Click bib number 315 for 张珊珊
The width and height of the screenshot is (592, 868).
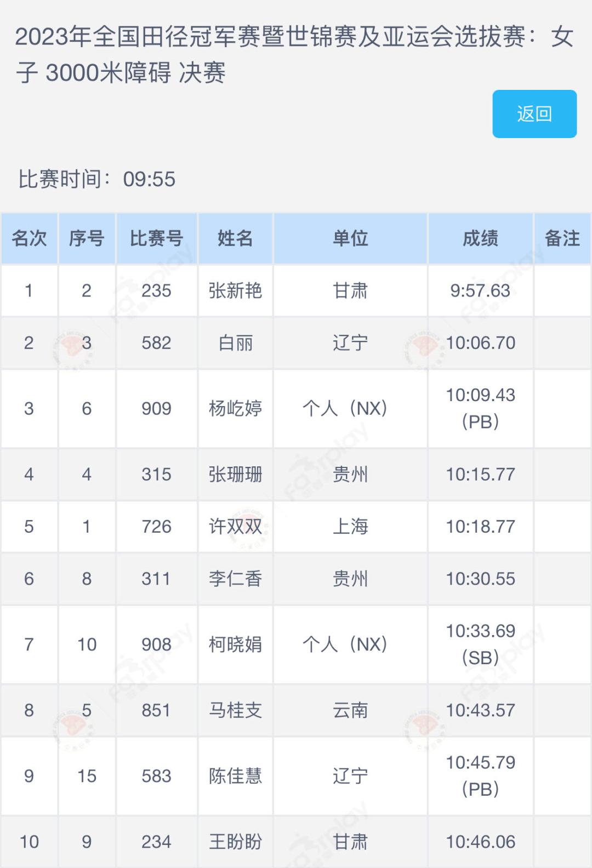pos(156,475)
